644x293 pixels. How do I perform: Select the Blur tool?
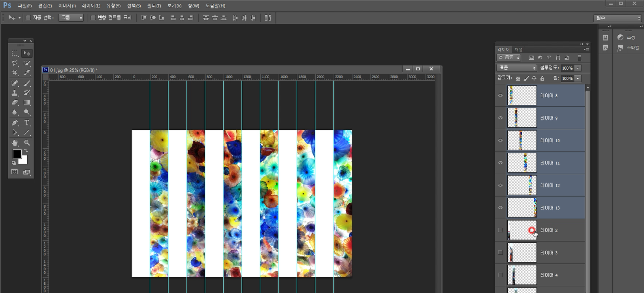15,112
